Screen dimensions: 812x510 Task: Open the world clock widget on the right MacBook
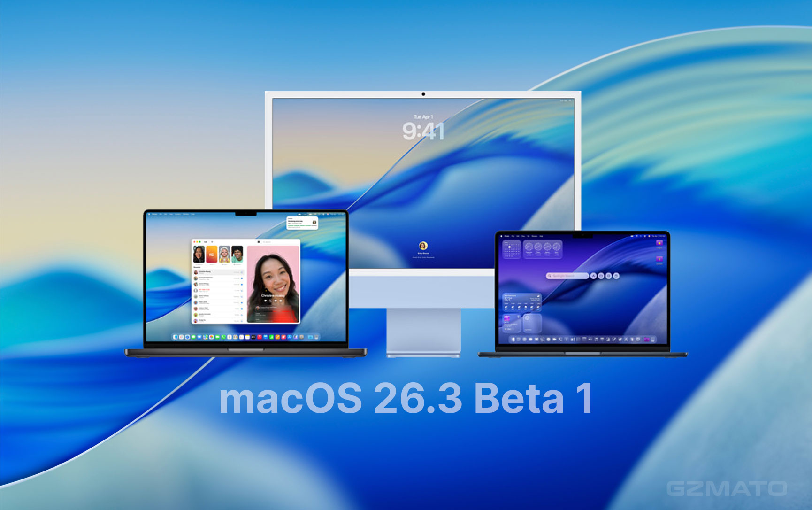pos(543,249)
